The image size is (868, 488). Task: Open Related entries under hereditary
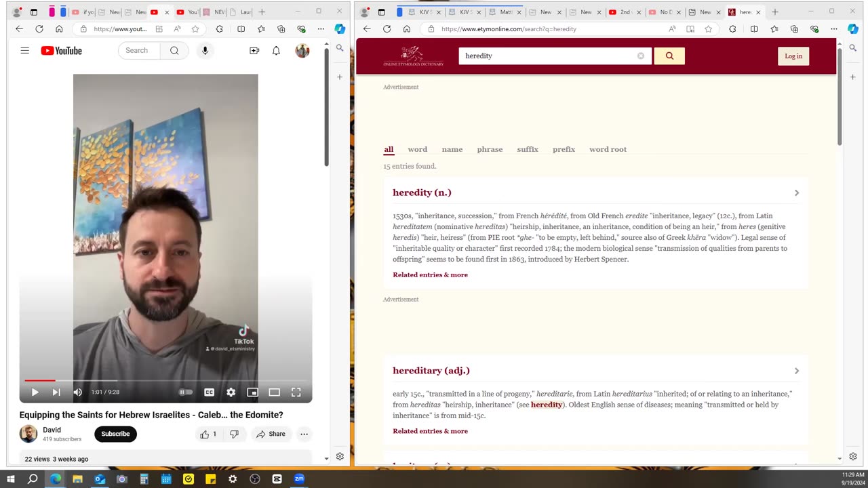pyautogui.click(x=430, y=431)
